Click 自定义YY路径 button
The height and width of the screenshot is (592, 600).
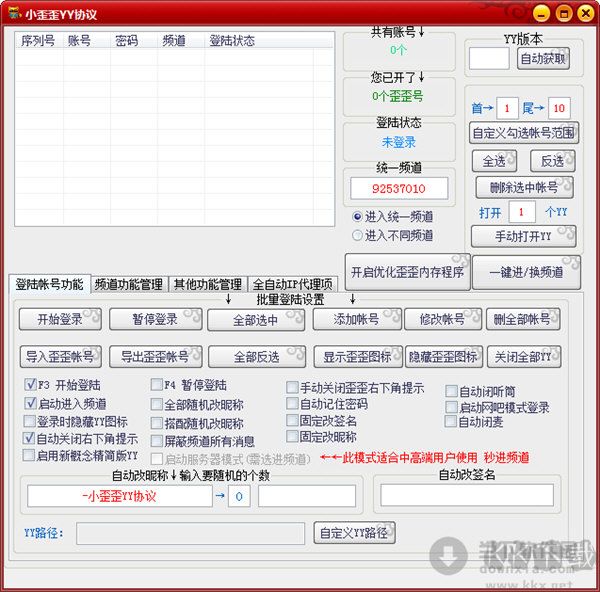click(353, 533)
